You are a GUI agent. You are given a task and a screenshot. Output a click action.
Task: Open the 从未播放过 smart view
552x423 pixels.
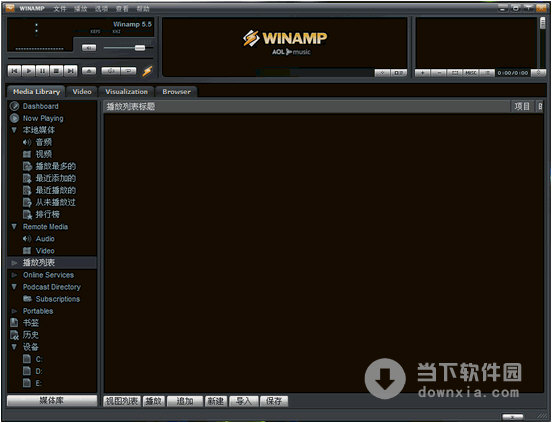[55, 202]
